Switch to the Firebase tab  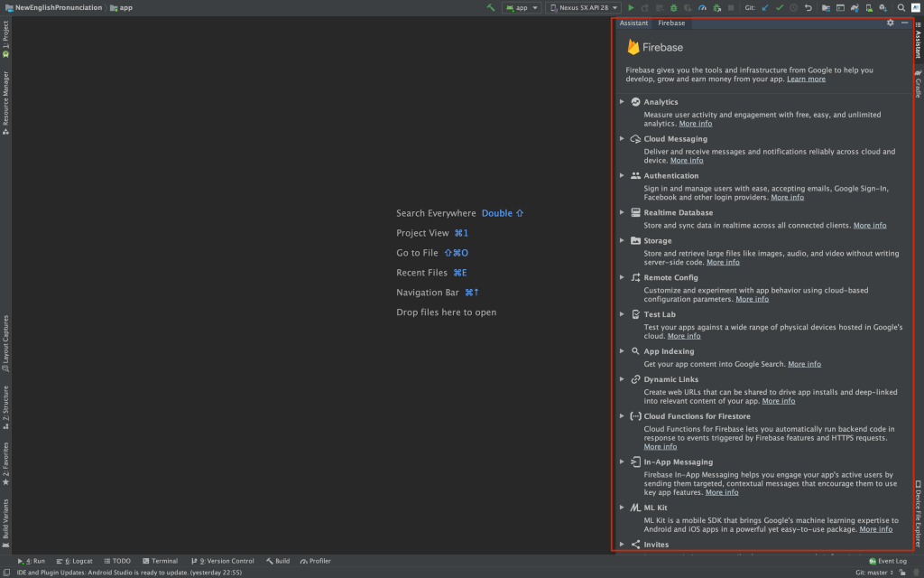tap(671, 23)
